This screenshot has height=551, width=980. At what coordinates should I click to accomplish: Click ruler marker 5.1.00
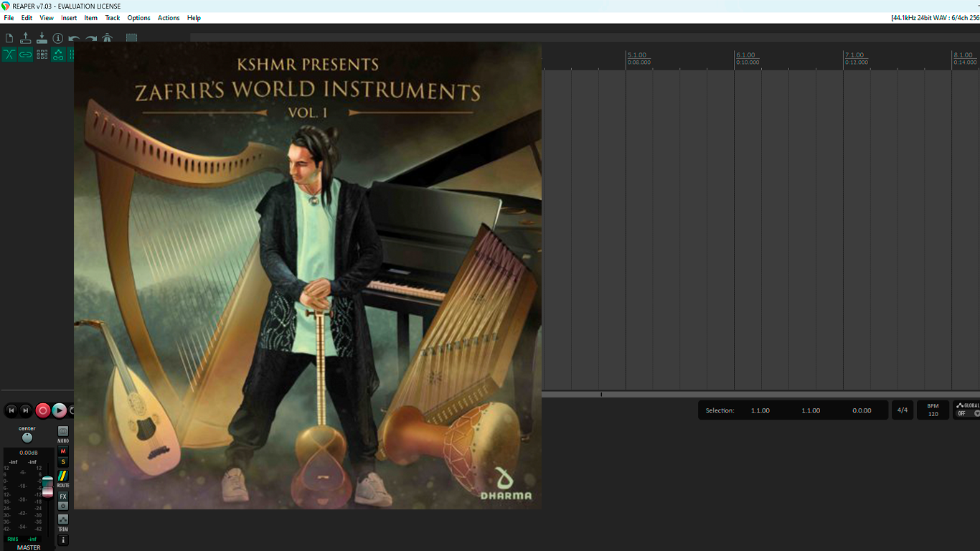(x=637, y=55)
